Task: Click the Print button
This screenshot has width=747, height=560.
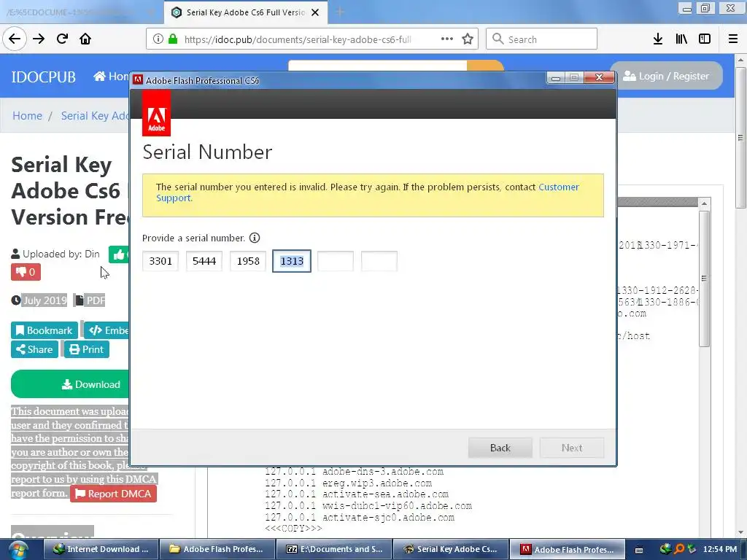Action: coord(86,349)
